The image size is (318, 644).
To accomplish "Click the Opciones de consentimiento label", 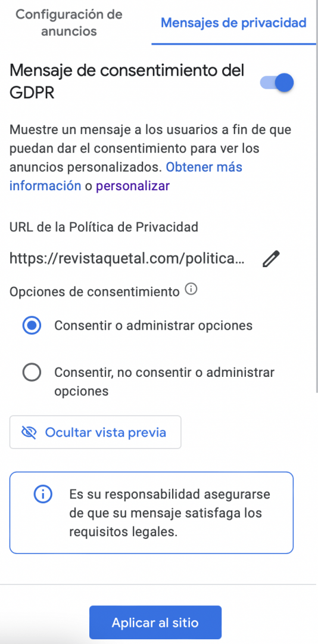I will [94, 292].
